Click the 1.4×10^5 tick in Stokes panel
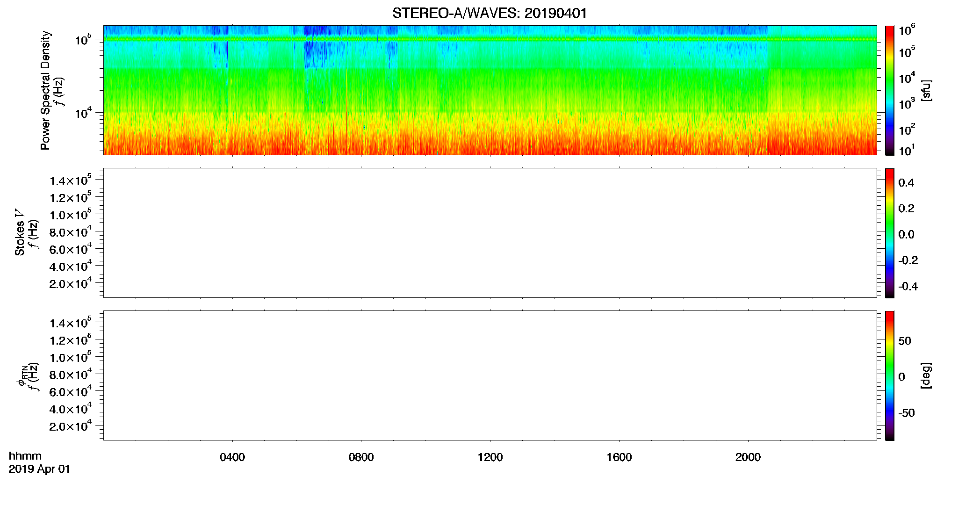The height and width of the screenshot is (505, 980). click(71, 180)
